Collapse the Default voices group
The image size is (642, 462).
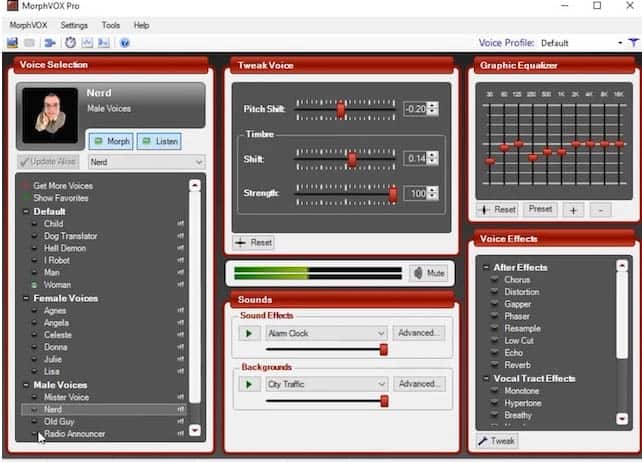pos(26,212)
